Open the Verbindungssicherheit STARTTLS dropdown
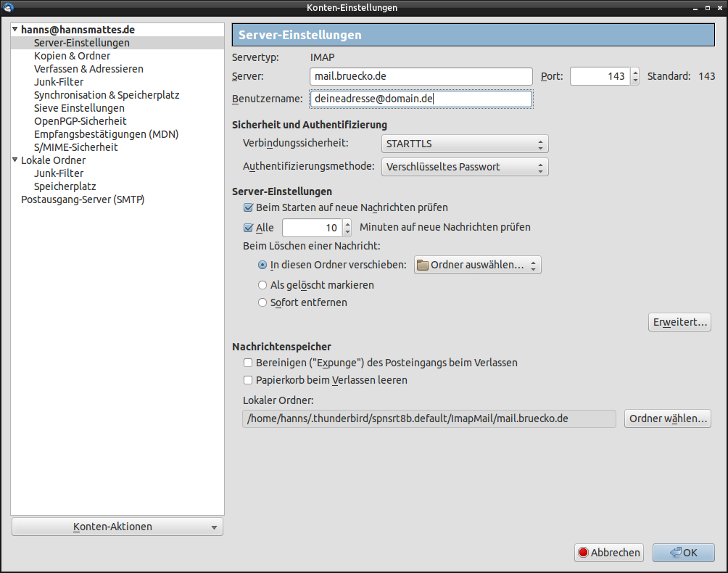Image resolution: width=728 pixels, height=573 pixels. pyautogui.click(x=464, y=144)
